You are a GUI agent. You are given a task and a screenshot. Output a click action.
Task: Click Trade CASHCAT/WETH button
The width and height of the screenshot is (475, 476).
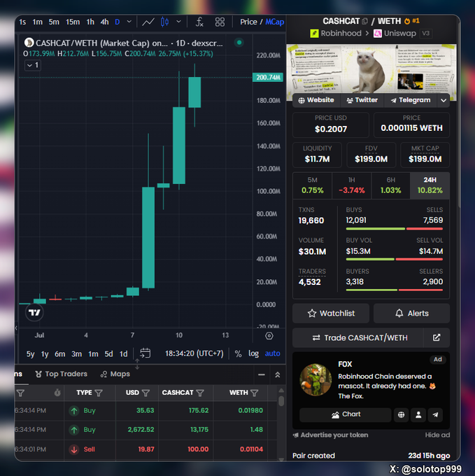[358, 337]
